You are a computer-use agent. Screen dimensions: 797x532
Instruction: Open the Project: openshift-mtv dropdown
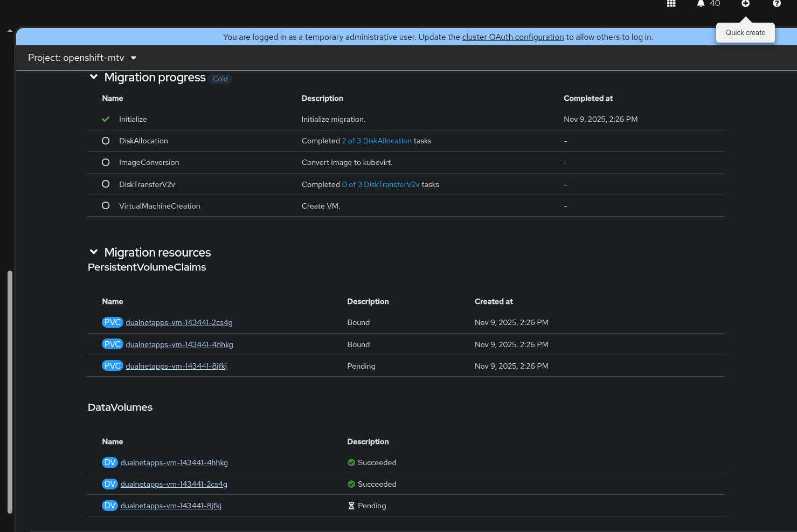coord(82,58)
